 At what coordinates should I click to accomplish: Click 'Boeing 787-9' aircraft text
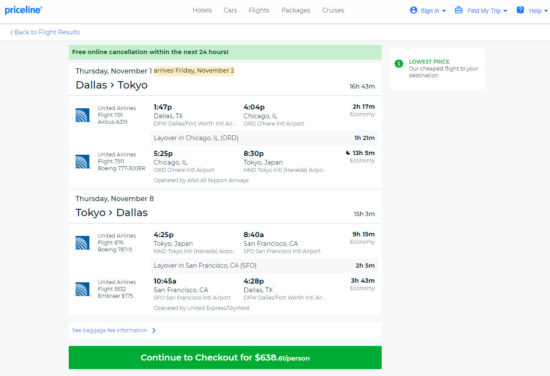[x=115, y=250]
